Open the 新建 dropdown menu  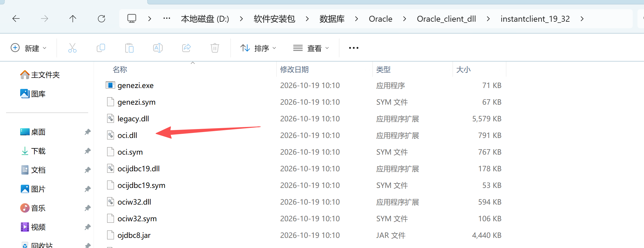[x=29, y=48]
